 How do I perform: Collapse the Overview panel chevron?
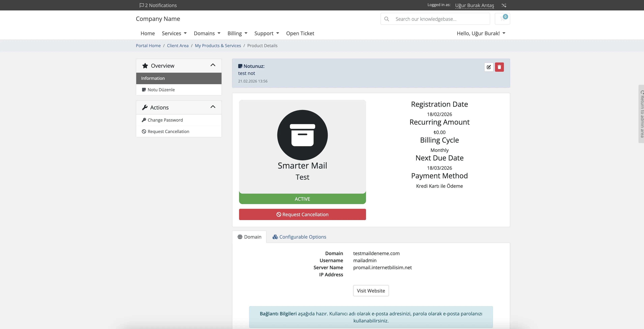coord(213,65)
